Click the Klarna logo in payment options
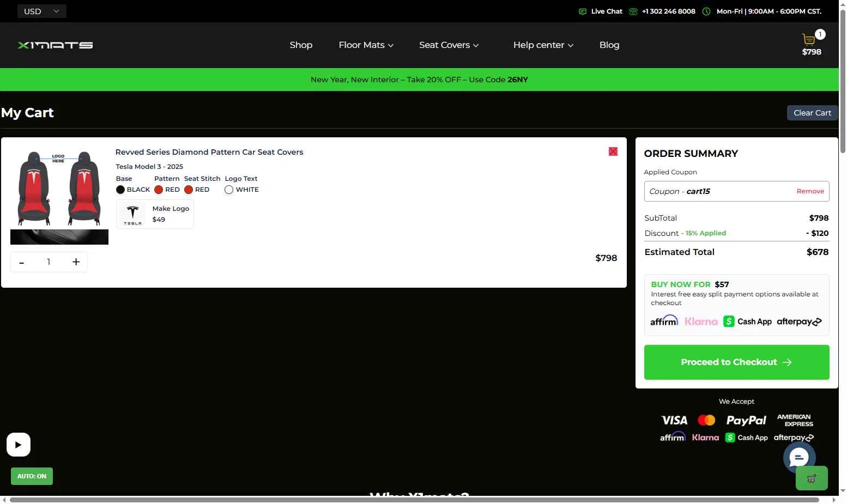 point(701,321)
